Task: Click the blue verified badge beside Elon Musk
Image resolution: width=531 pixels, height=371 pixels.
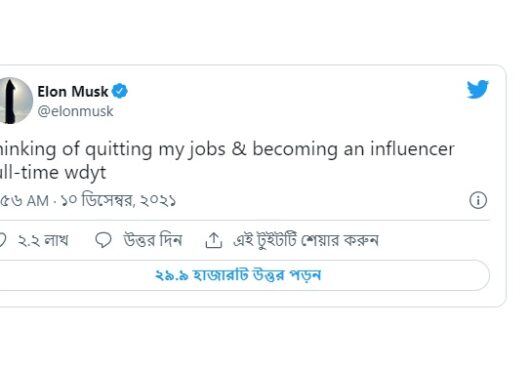Action: click(120, 91)
